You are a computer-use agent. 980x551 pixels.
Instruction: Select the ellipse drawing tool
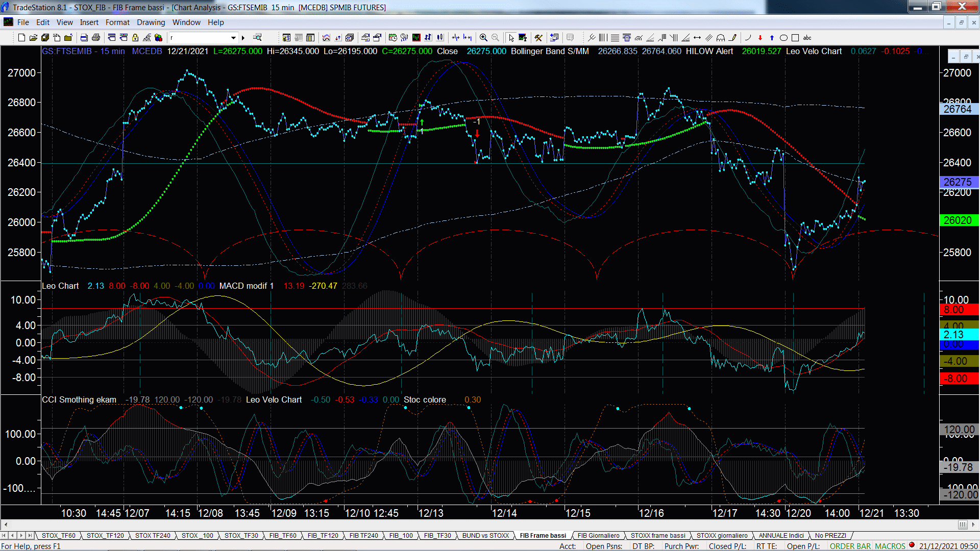783,38
